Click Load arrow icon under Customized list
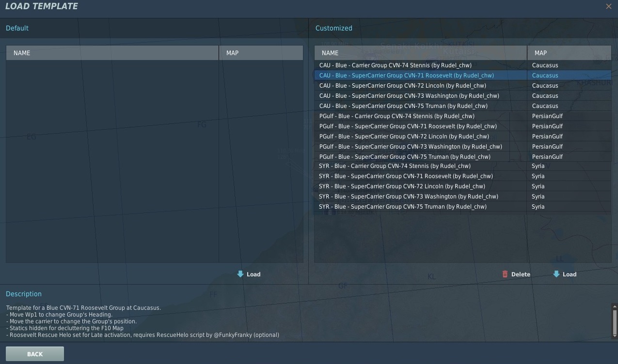618x364 pixels. pyautogui.click(x=556, y=274)
